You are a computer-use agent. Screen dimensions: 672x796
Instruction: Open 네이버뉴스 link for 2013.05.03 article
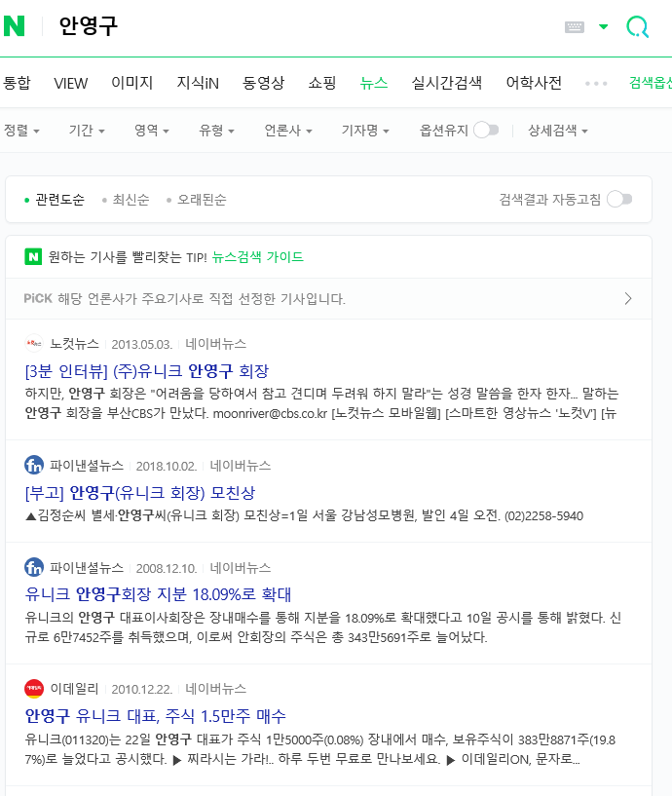(x=215, y=344)
